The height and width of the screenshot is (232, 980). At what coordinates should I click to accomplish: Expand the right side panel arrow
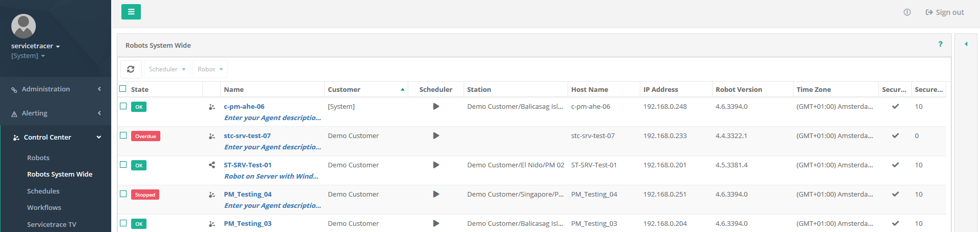coord(966,44)
